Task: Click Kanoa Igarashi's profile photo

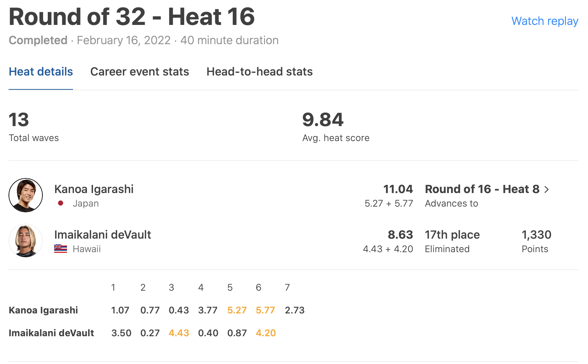Action: [26, 195]
